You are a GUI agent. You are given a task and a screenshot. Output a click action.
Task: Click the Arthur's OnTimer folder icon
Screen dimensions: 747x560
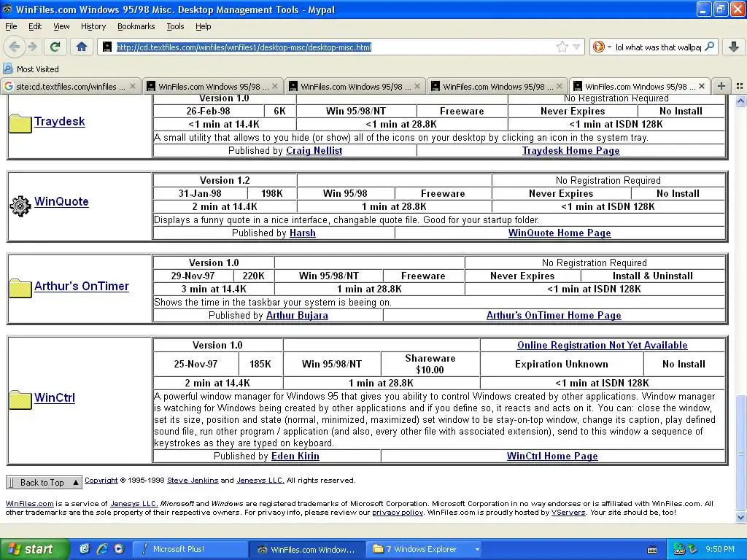[20, 288]
